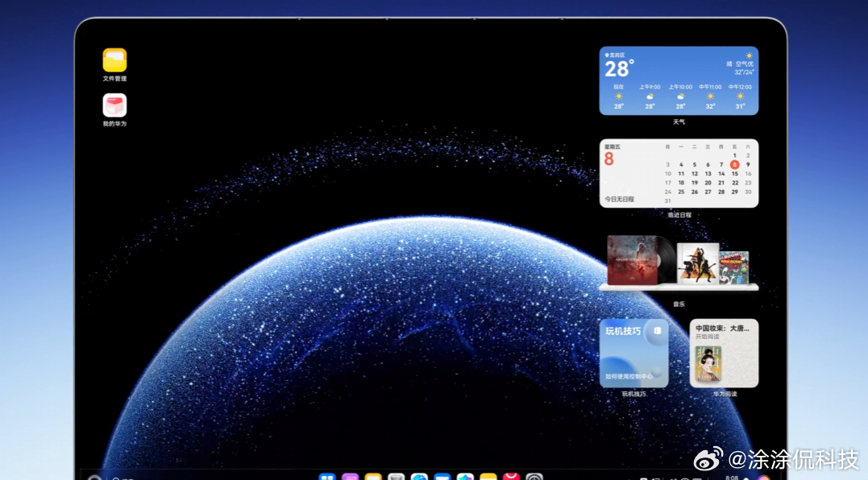Click the 星期五 weekday label in calendar
The image size is (868, 480).
click(613, 147)
